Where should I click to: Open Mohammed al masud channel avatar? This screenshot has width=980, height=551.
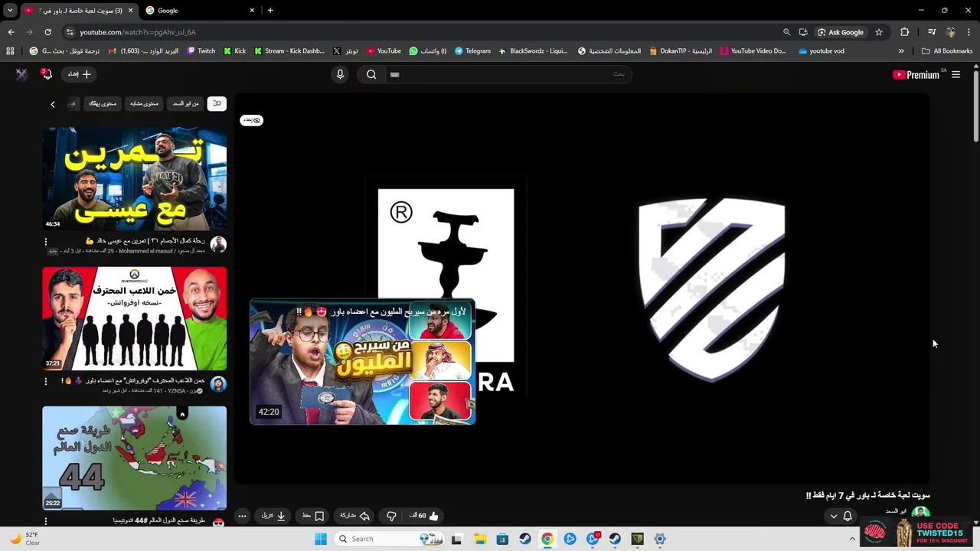(218, 244)
